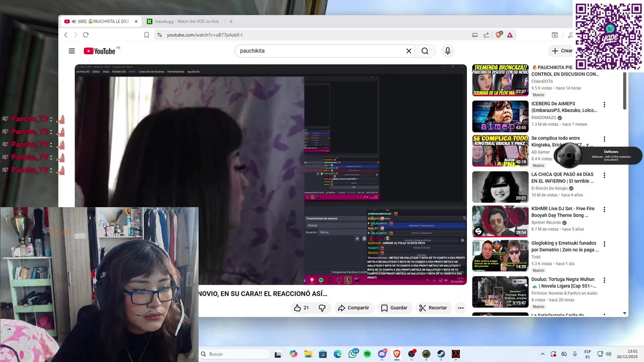
Task: Click the cast media icon in address bar
Action: (x=474, y=35)
